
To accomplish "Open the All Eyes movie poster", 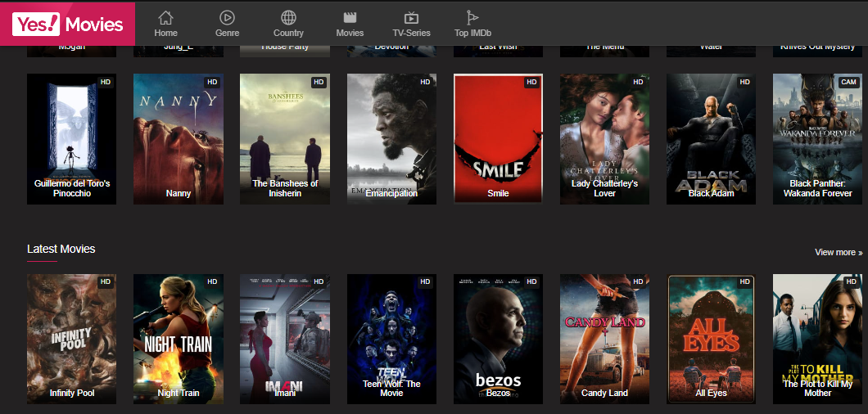I will click(x=712, y=339).
